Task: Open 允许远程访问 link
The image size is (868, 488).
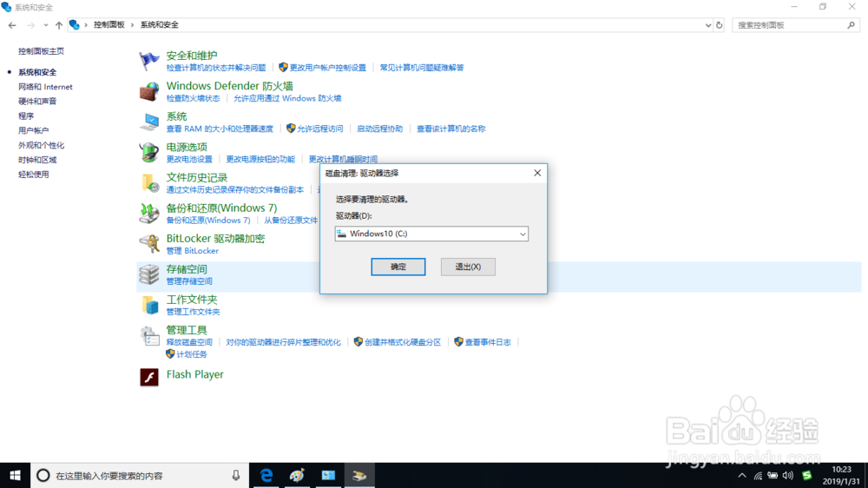Action: pos(320,129)
